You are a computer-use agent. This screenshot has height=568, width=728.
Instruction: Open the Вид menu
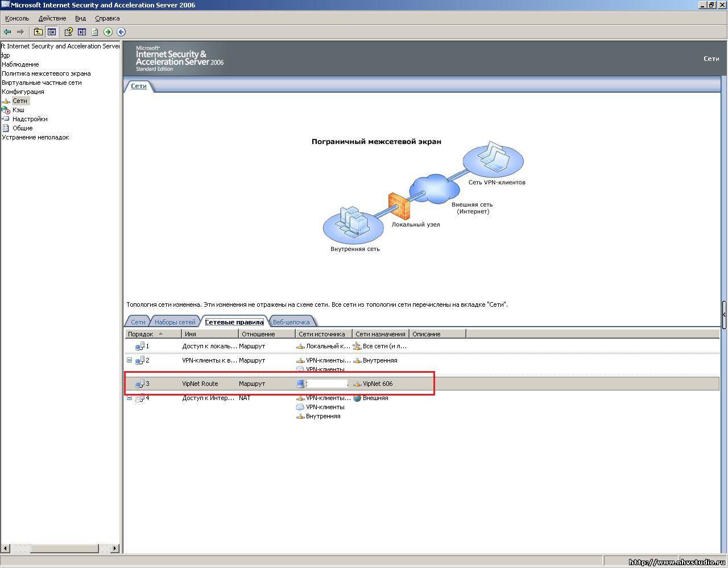pos(80,18)
